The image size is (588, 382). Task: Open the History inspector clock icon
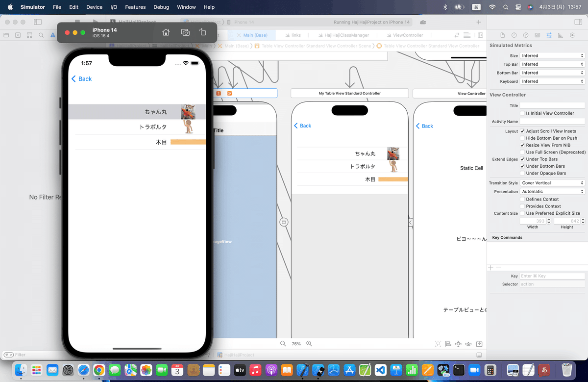pos(514,35)
